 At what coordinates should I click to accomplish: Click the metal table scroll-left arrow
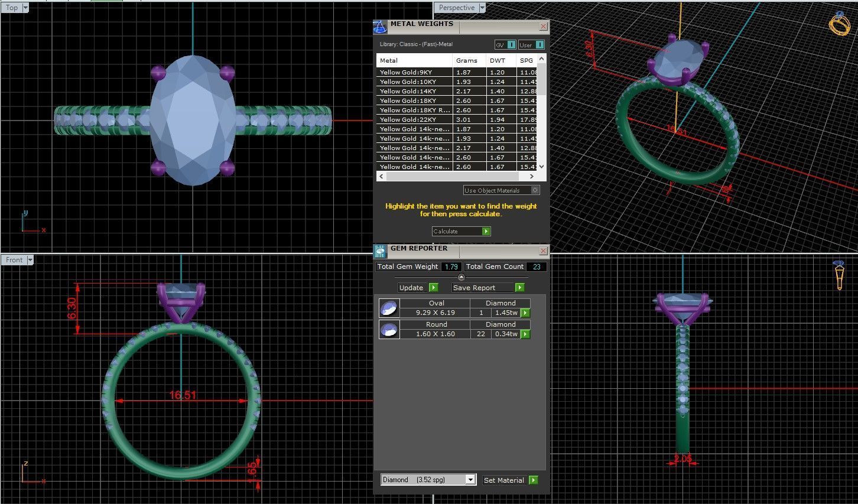click(381, 176)
